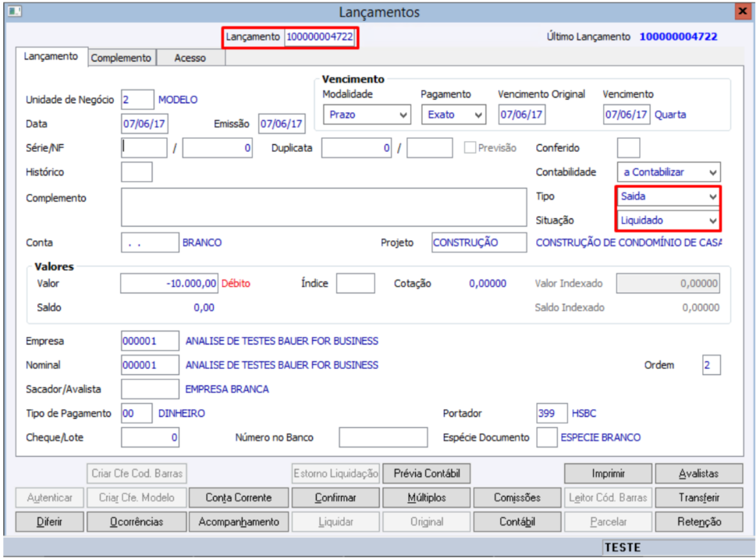Image resolution: width=756 pixels, height=559 pixels.
Task: Switch to the Acesso tab
Action: coord(190,58)
